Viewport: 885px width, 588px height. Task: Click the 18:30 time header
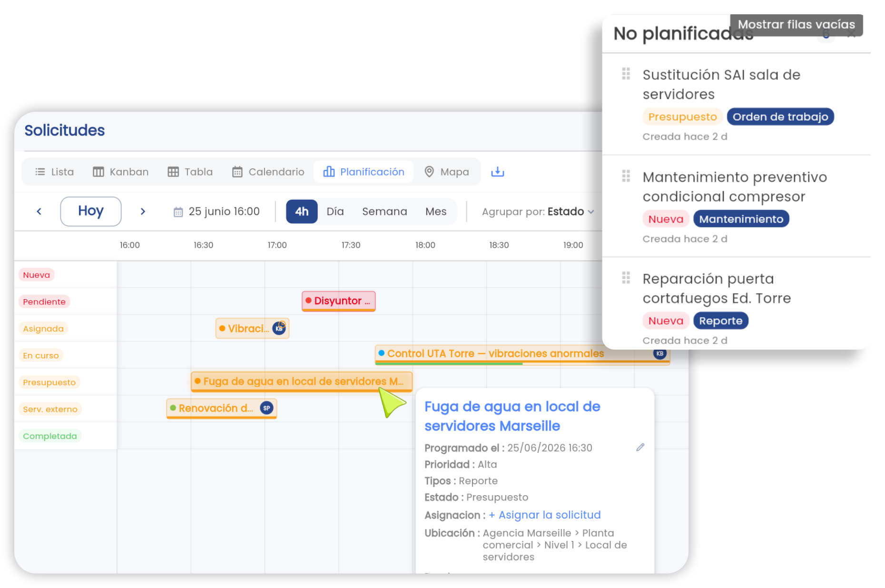coord(499,245)
